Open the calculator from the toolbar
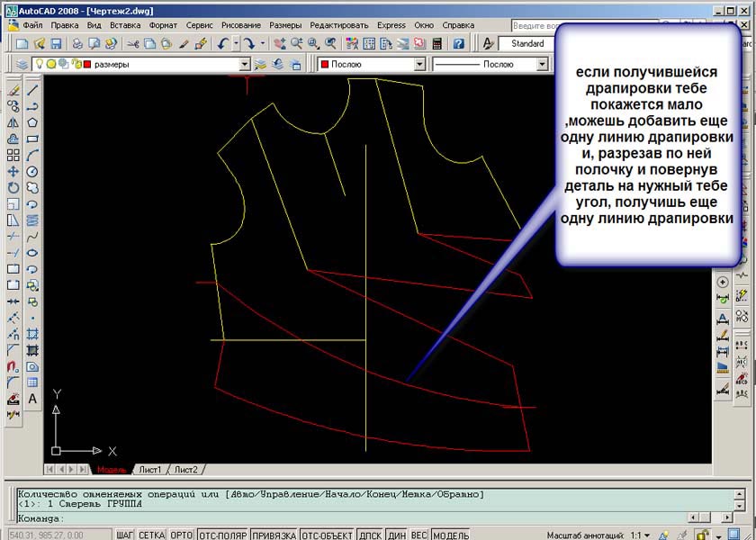 click(437, 43)
